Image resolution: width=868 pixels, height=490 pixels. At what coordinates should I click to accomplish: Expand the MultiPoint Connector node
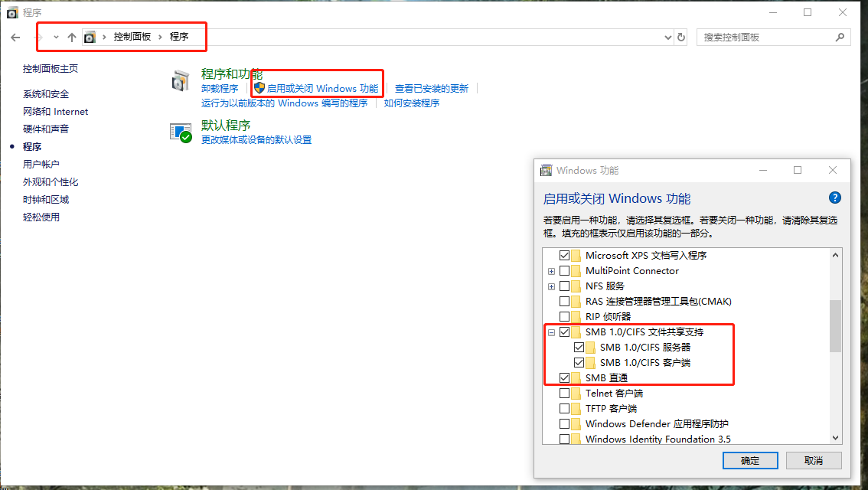coord(551,271)
